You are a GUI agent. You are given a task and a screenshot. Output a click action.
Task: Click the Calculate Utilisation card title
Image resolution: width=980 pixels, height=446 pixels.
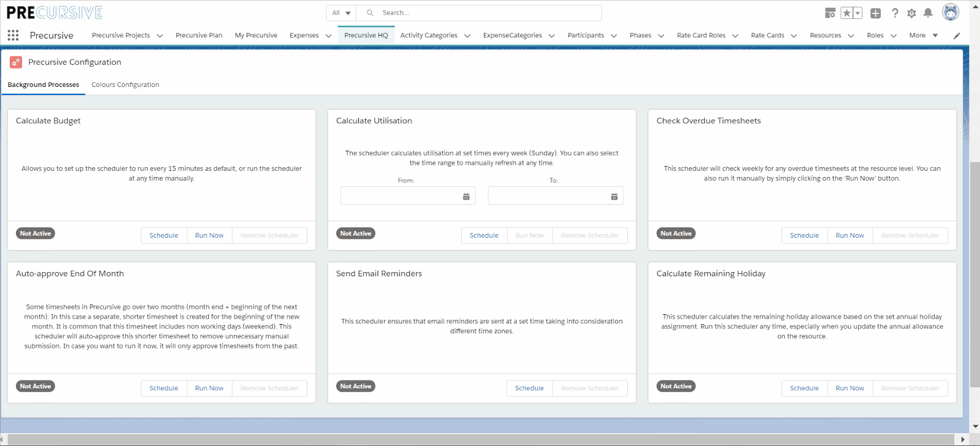click(374, 121)
